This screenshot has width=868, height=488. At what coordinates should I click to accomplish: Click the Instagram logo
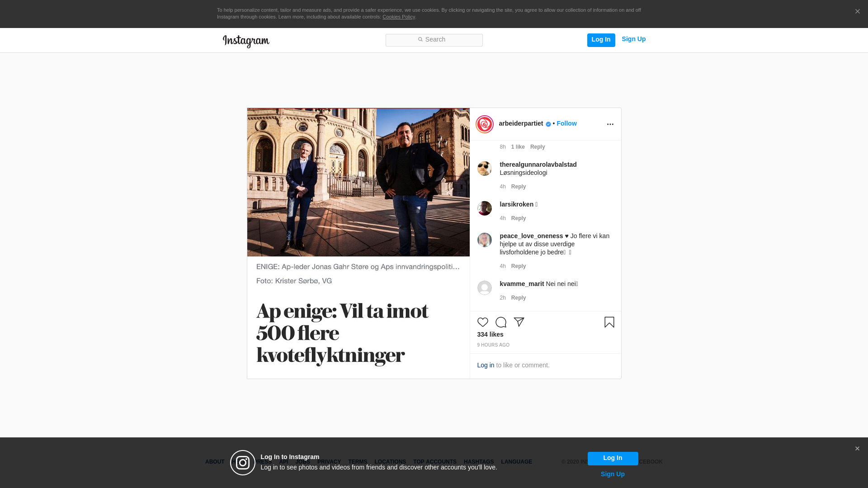pos(246,41)
